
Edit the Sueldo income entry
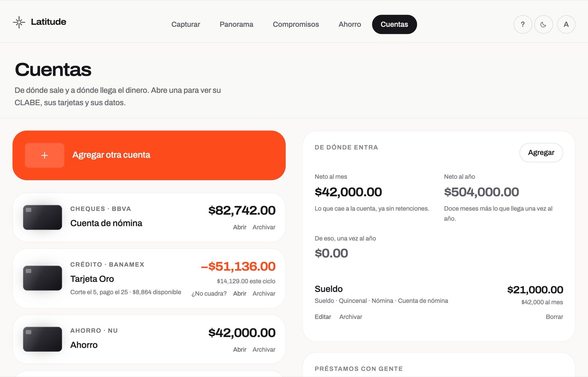coord(323,317)
